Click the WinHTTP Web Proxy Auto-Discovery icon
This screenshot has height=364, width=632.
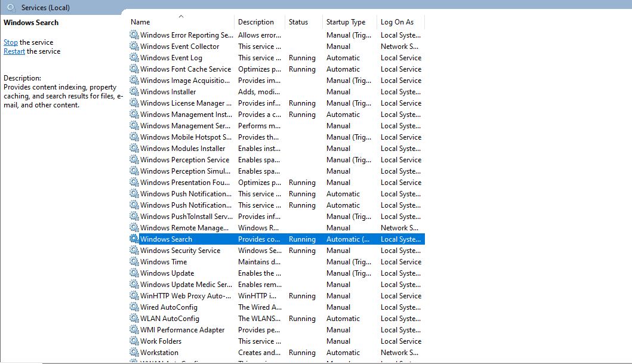[134, 295]
